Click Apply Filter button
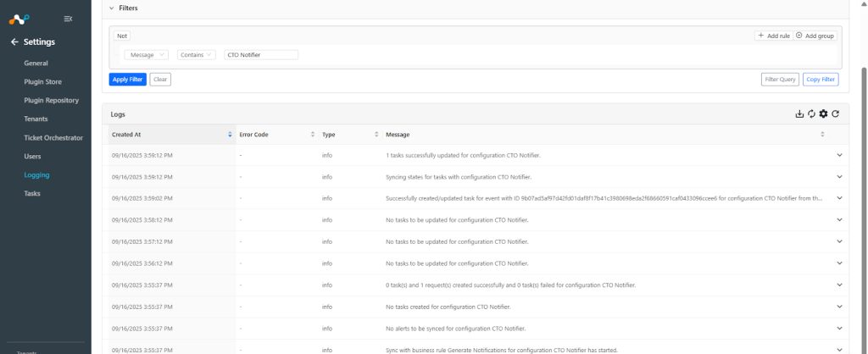The width and height of the screenshot is (868, 354). (x=128, y=80)
